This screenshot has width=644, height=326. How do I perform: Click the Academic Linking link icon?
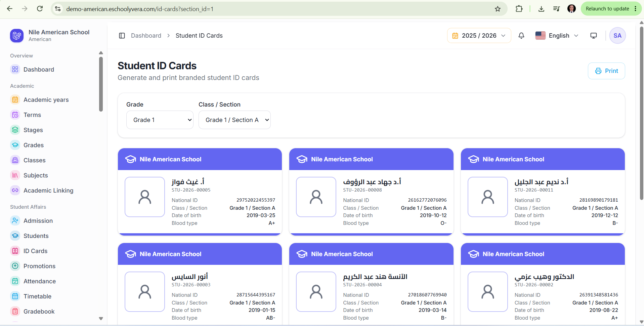coord(15,191)
